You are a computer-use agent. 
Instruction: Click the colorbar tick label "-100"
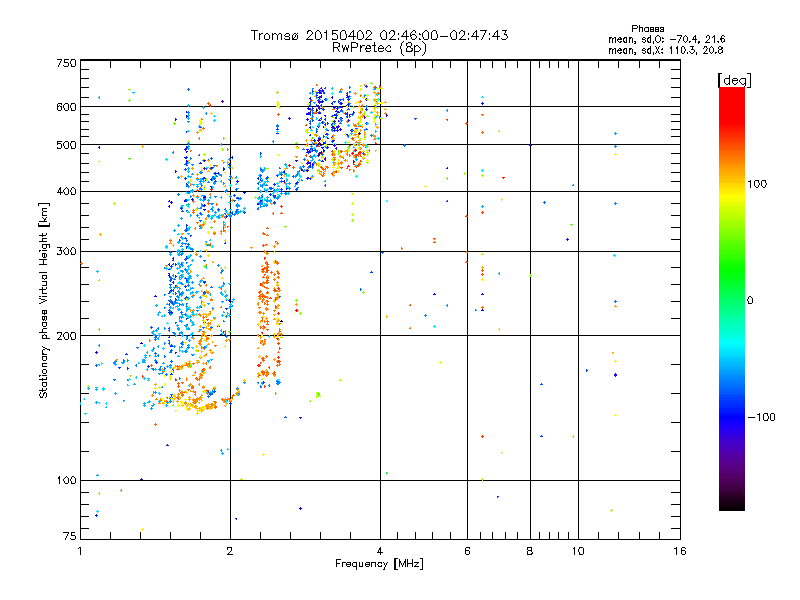(761, 417)
